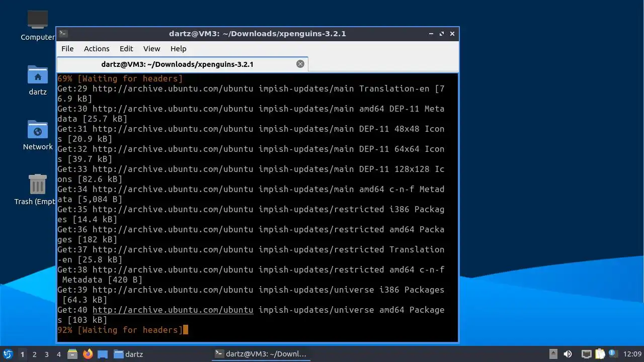This screenshot has height=362, width=644.
Task: Select the Network desktop icon
Action: [38, 135]
